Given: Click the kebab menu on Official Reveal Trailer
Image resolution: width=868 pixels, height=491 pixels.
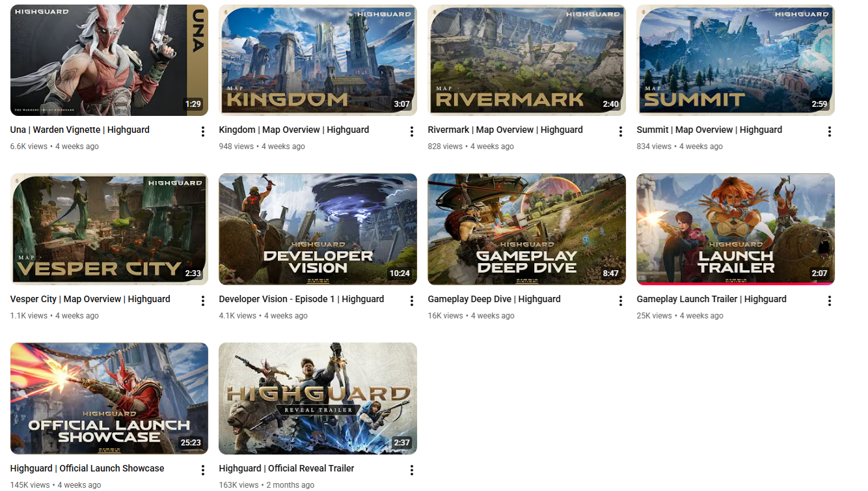Looking at the screenshot, I should coord(411,470).
